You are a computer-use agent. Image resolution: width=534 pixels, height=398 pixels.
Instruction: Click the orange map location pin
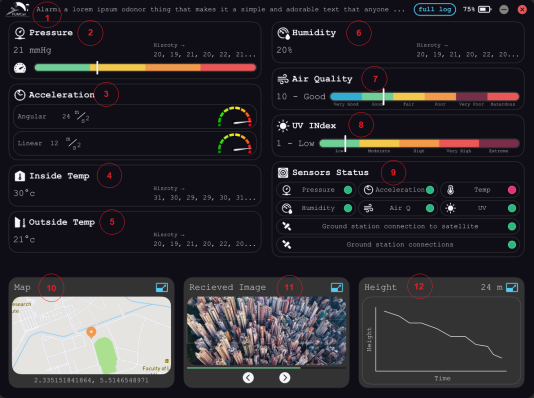tap(91, 332)
